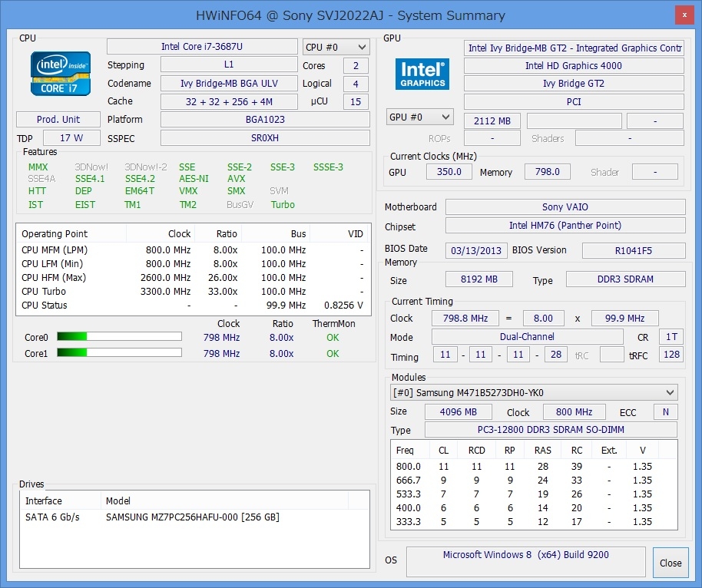Select the SAMSUNG MZ7PC256HAFU-000 drive row
The width and height of the screenshot is (702, 588).
194,517
